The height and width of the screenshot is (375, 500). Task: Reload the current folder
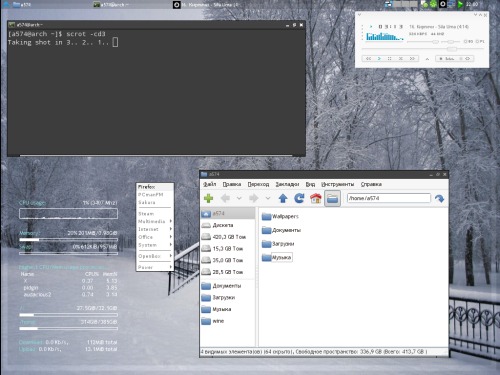(299, 198)
